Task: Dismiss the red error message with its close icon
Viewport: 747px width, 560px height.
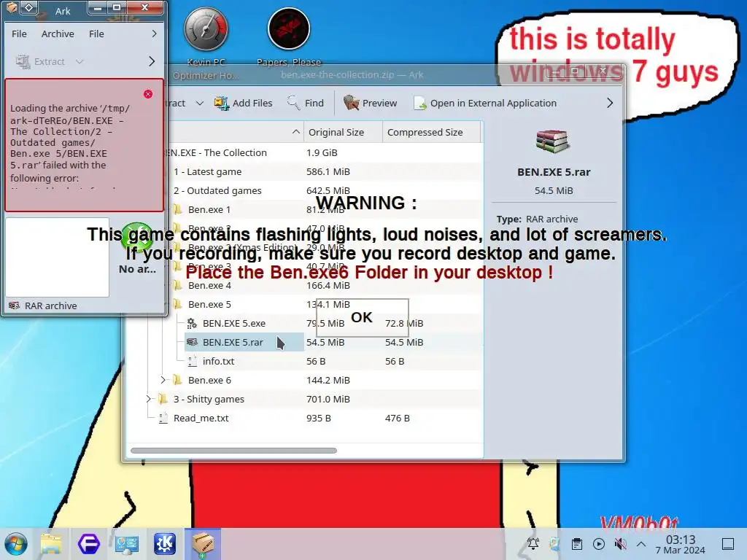Action: coord(148,94)
